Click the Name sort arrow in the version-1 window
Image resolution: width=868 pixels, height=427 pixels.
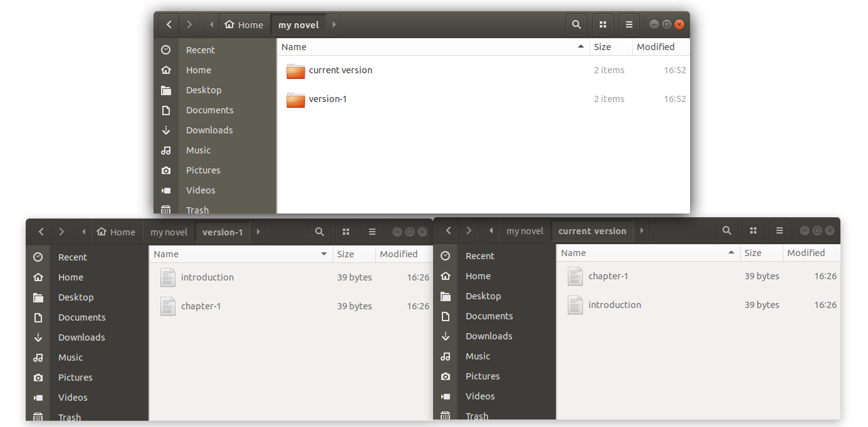(324, 254)
